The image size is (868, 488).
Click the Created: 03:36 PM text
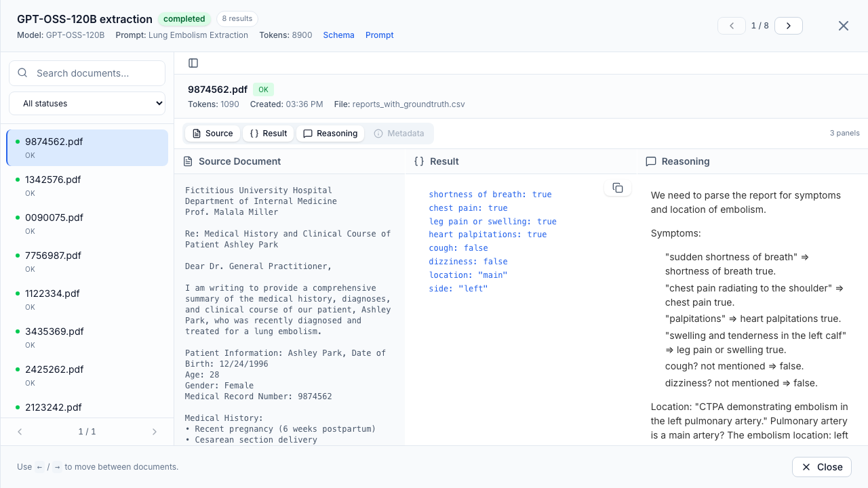click(x=286, y=104)
